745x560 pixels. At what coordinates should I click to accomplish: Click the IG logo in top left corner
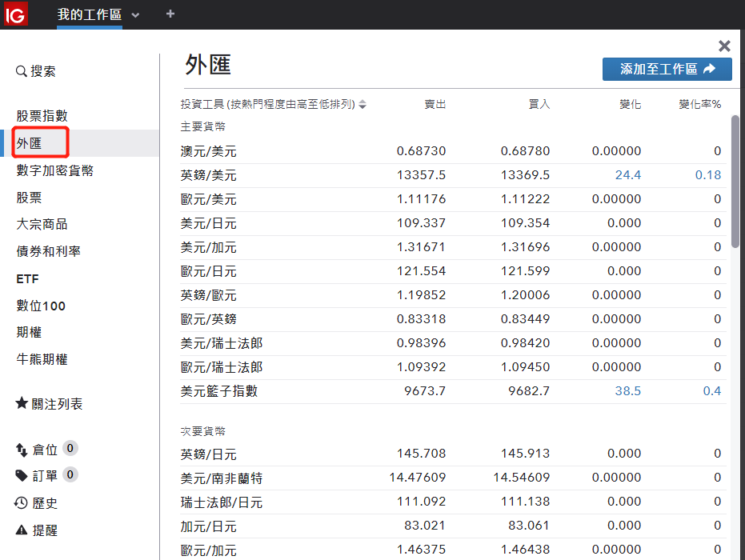pos(15,14)
